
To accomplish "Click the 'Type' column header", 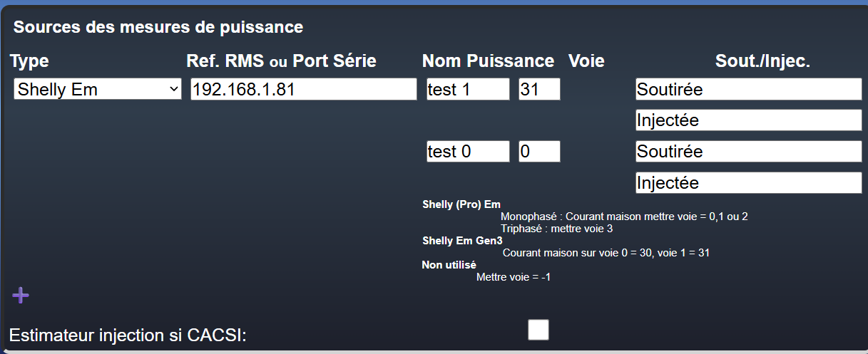I will tap(29, 61).
